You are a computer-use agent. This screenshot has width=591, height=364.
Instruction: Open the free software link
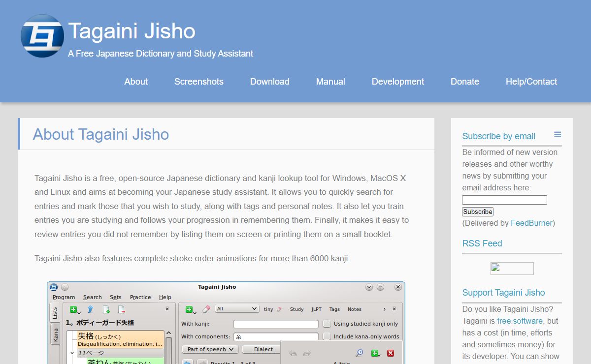(x=520, y=321)
